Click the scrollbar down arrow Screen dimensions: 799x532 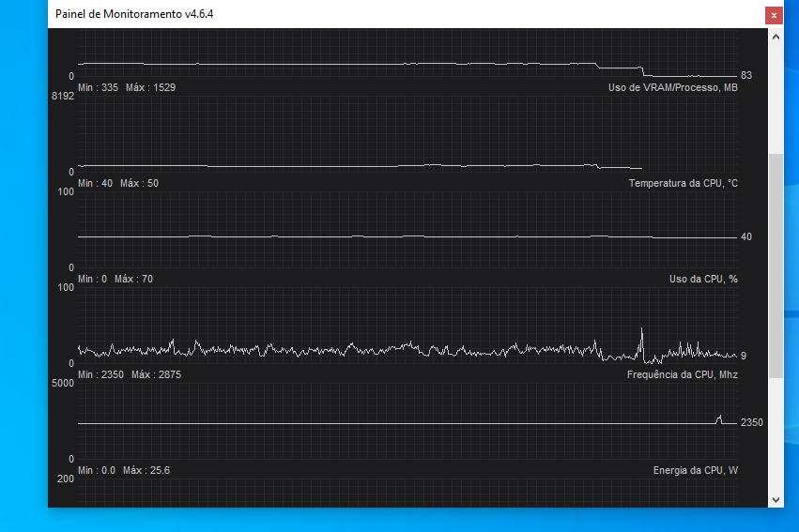click(776, 500)
